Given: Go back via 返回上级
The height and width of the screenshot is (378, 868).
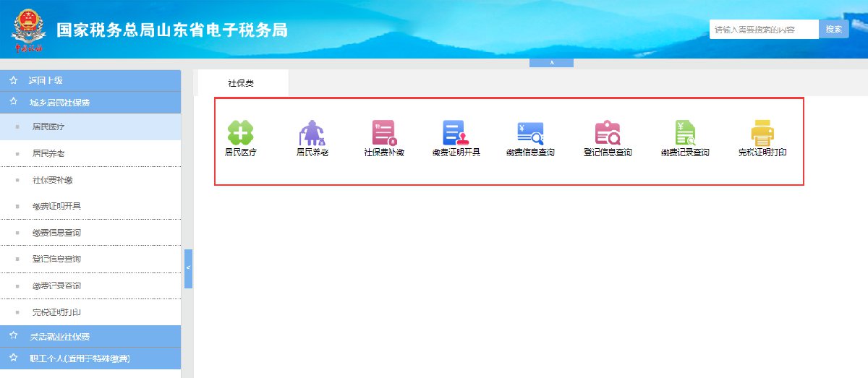Looking at the screenshot, I should [x=90, y=80].
